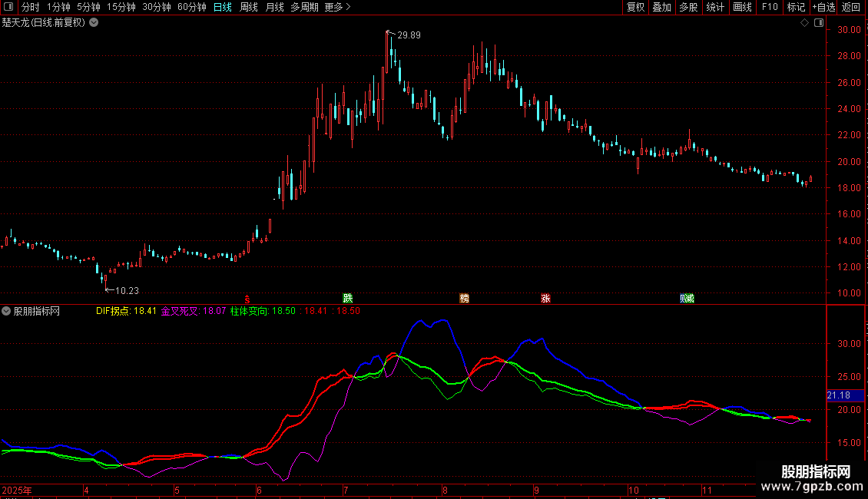Toggle the left sidebar panel icon
Screen dimensions: 868x499
coord(9,7)
